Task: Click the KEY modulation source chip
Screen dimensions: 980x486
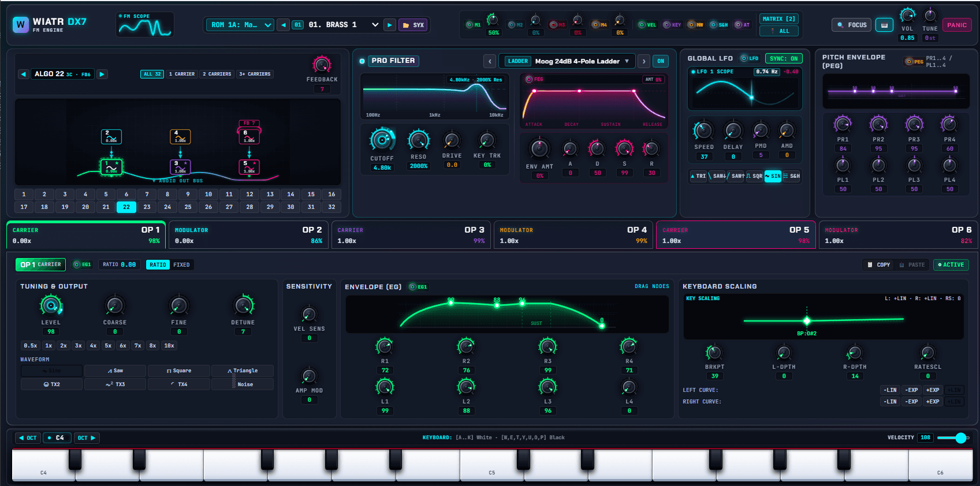Action: (x=672, y=25)
